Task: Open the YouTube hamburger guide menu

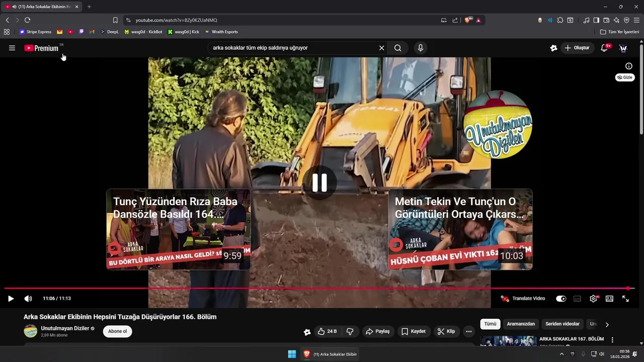Action: pyautogui.click(x=12, y=48)
